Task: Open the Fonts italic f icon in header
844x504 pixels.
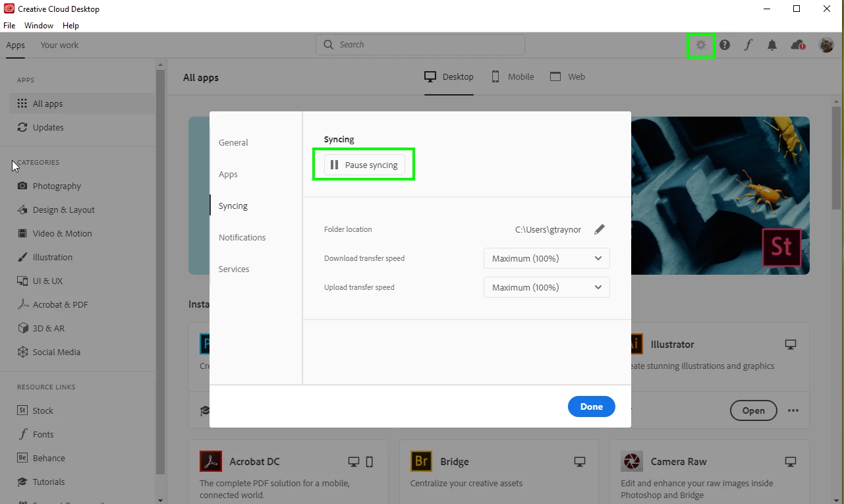Action: pyautogui.click(x=748, y=45)
